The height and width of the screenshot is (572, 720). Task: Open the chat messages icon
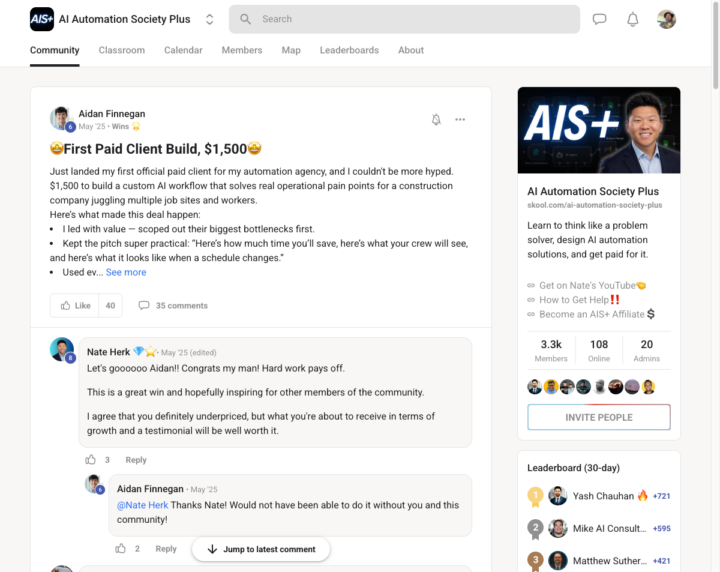click(599, 19)
